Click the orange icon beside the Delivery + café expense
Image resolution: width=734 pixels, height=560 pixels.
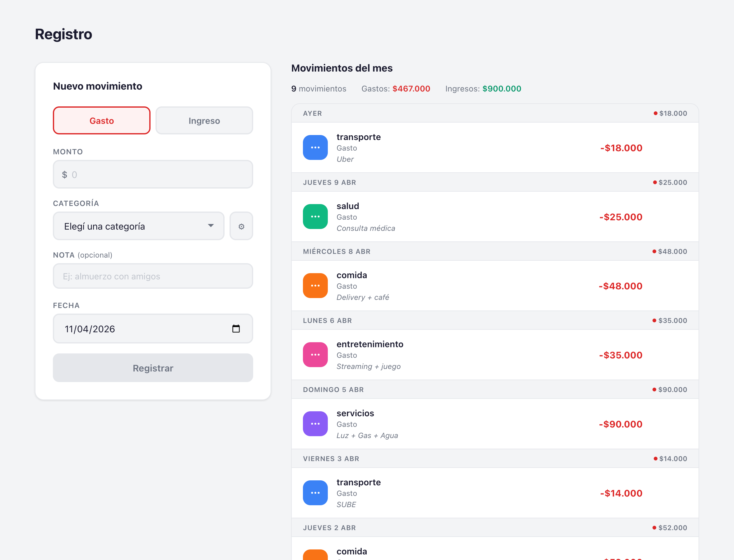point(315,285)
